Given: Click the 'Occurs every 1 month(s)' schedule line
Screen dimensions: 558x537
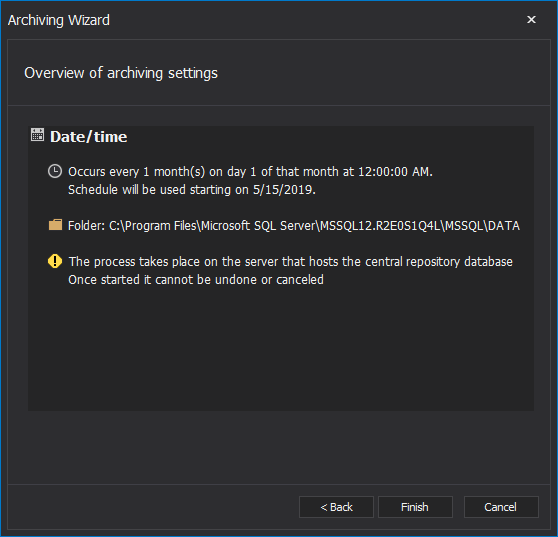Looking at the screenshot, I should pos(250,172).
